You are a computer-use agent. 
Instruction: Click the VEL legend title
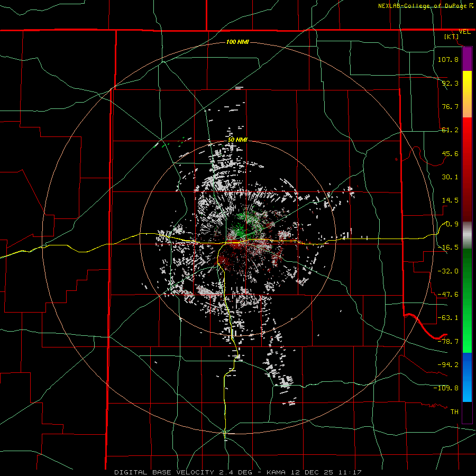coord(464,32)
